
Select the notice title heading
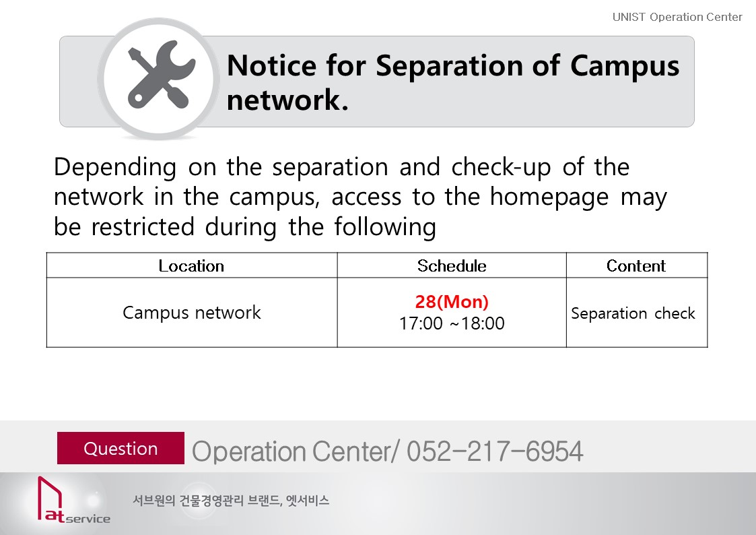[x=452, y=82]
